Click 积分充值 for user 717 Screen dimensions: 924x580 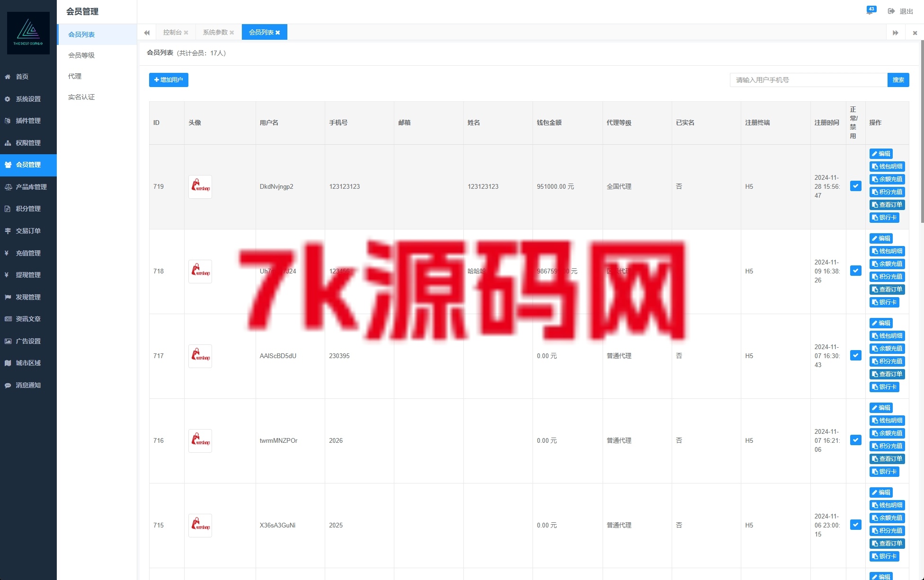point(887,361)
